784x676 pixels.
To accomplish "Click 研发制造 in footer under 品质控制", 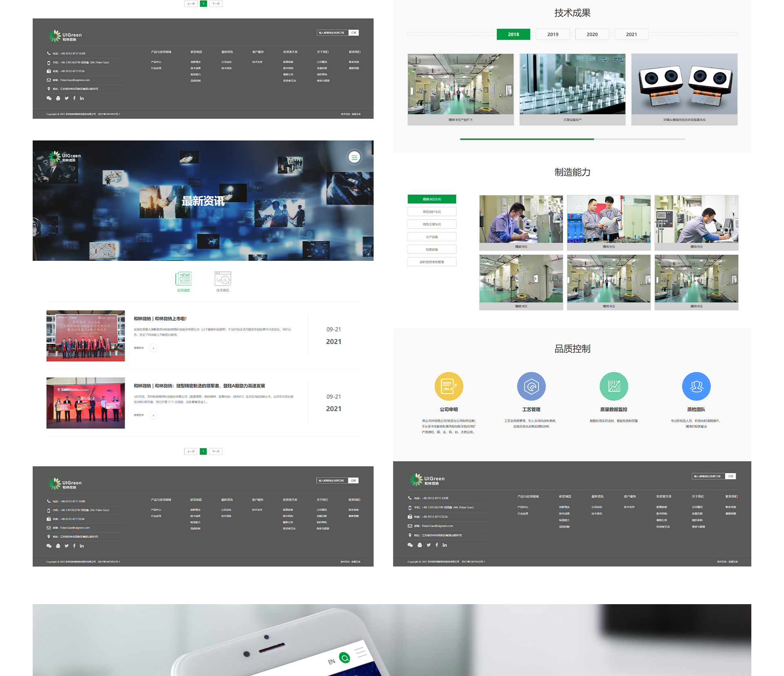I will click(x=565, y=497).
